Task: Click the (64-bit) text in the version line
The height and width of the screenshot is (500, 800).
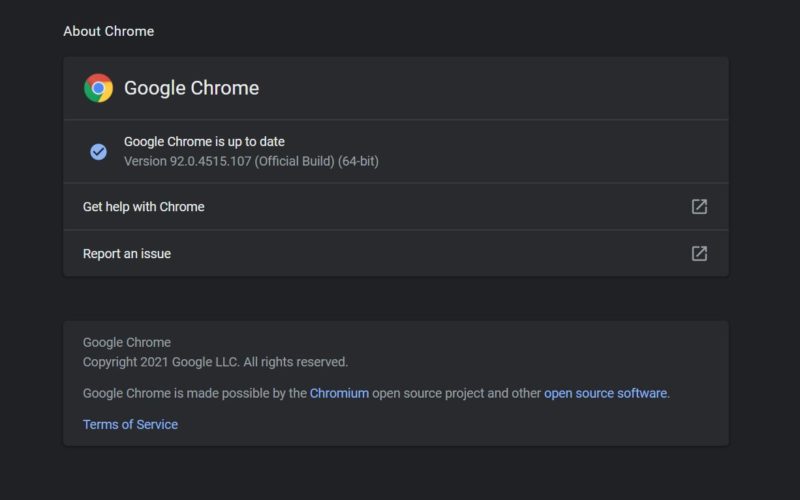Action: pos(359,161)
